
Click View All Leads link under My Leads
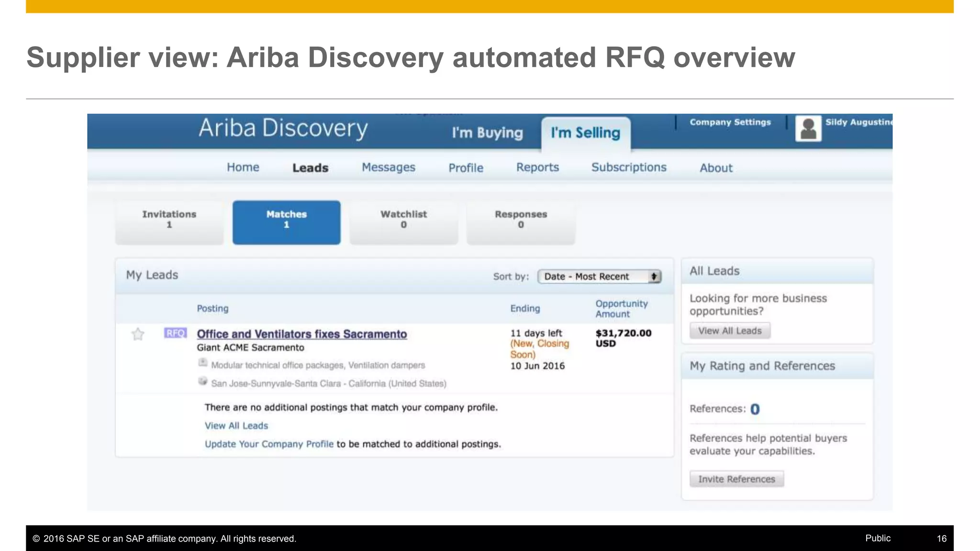[236, 426]
